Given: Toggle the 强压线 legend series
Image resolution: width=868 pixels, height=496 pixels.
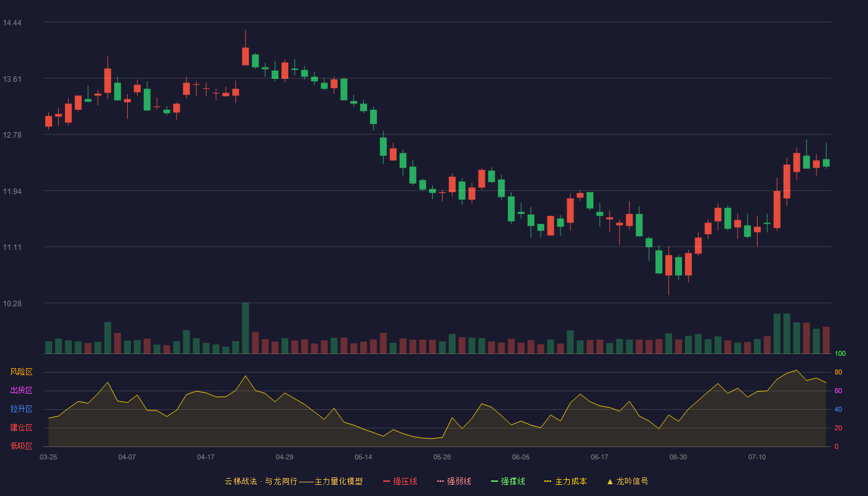Looking at the screenshot, I should point(400,481).
